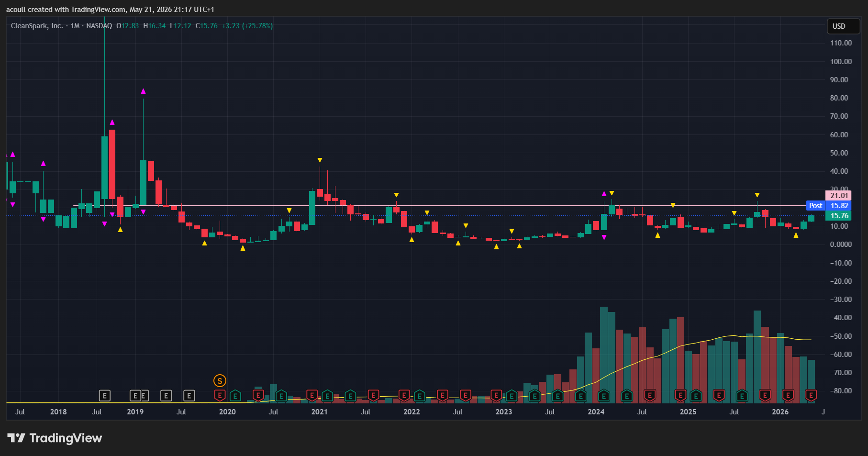
Task: Open red earnings marker just before 2025
Action: 680,396
